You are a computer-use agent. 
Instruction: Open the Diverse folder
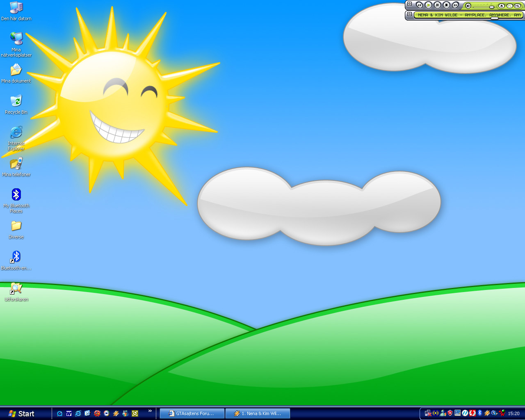(16, 229)
